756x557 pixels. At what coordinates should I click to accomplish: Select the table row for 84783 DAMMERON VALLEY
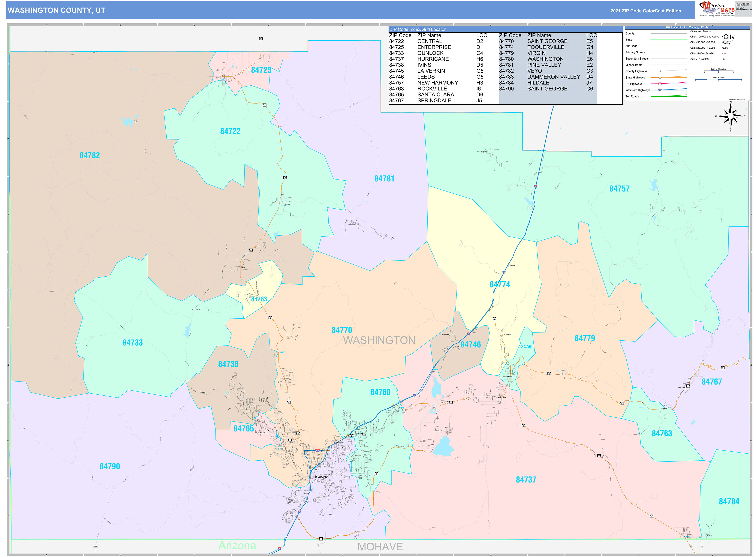(548, 77)
